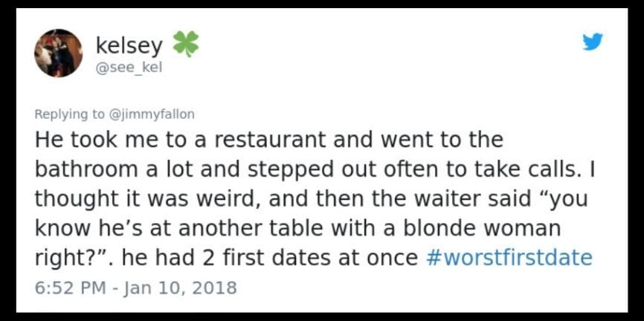
Task: Click the "Replying to" label text
Action: click(x=71, y=114)
